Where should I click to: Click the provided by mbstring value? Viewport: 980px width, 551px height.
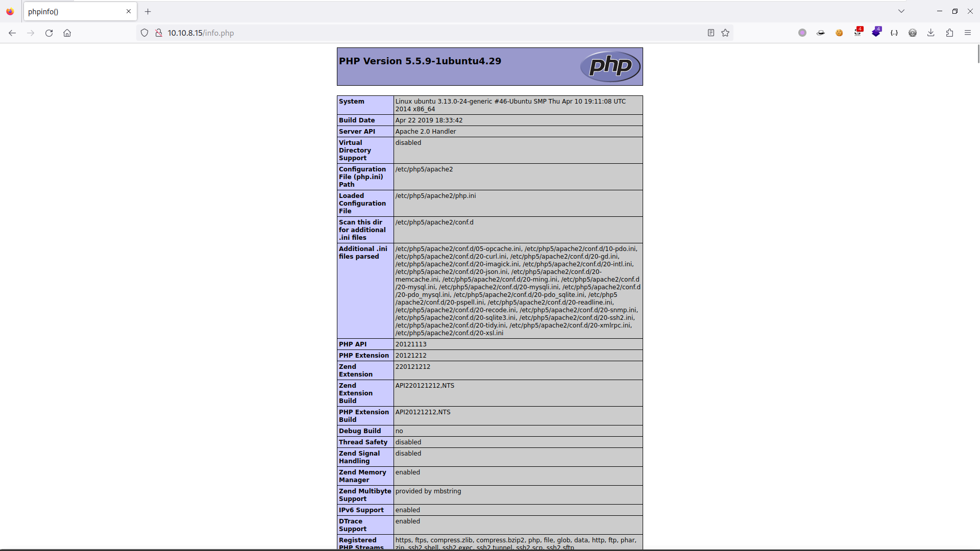click(428, 491)
